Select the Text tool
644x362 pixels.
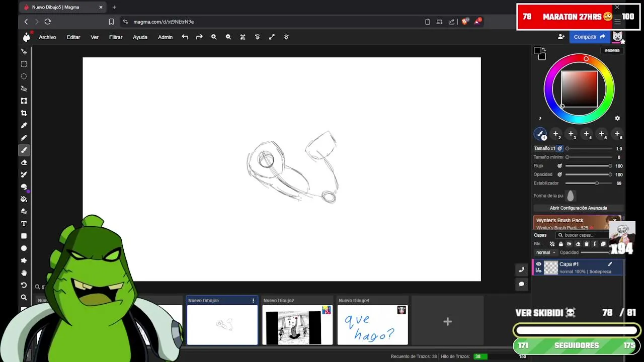coord(24,224)
